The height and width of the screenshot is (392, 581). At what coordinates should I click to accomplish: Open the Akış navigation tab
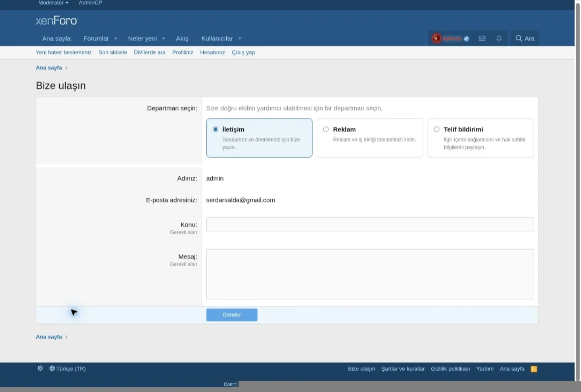182,39
